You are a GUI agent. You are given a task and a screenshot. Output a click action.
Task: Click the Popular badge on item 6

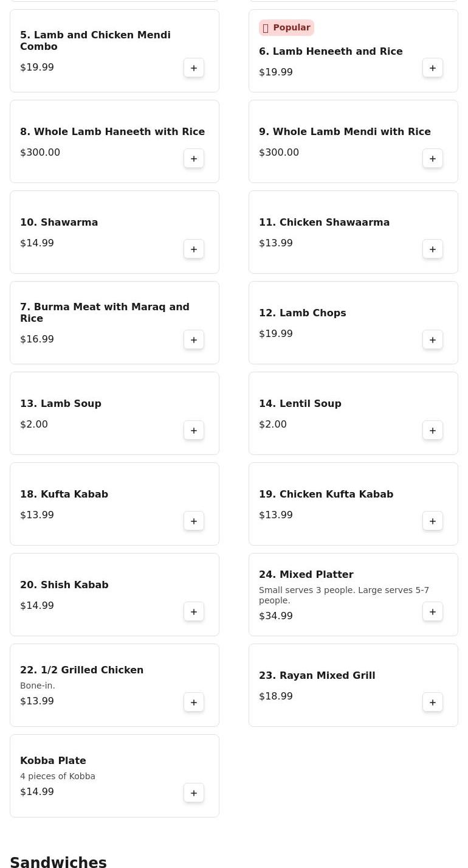point(286,28)
